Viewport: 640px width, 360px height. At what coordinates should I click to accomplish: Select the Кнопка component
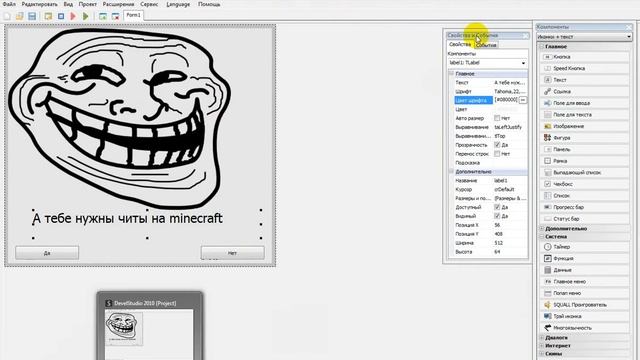584,57
